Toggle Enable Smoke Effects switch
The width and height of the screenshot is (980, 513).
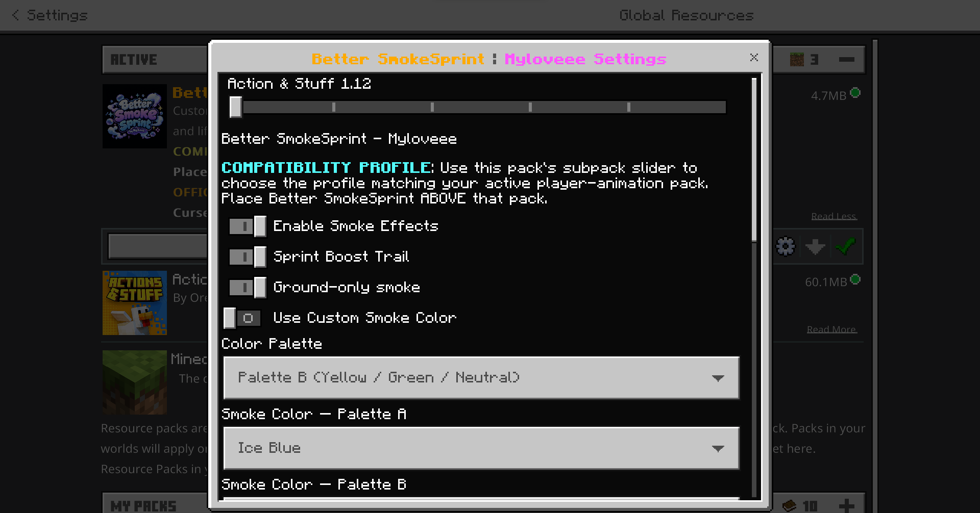248,226
